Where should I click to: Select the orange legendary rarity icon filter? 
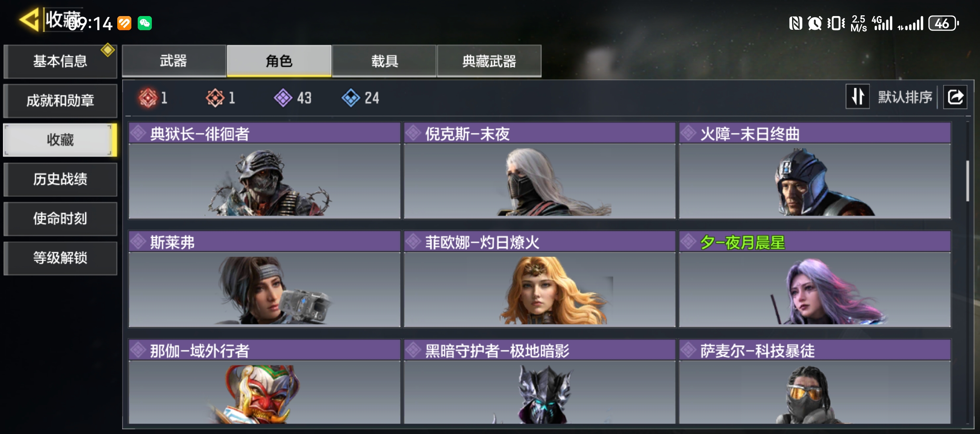(x=215, y=98)
